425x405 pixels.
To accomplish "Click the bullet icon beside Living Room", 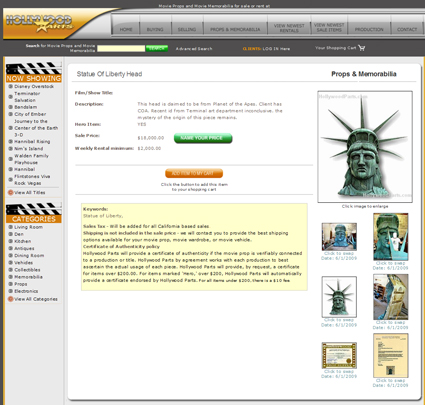I will pyautogui.click(x=10, y=227).
